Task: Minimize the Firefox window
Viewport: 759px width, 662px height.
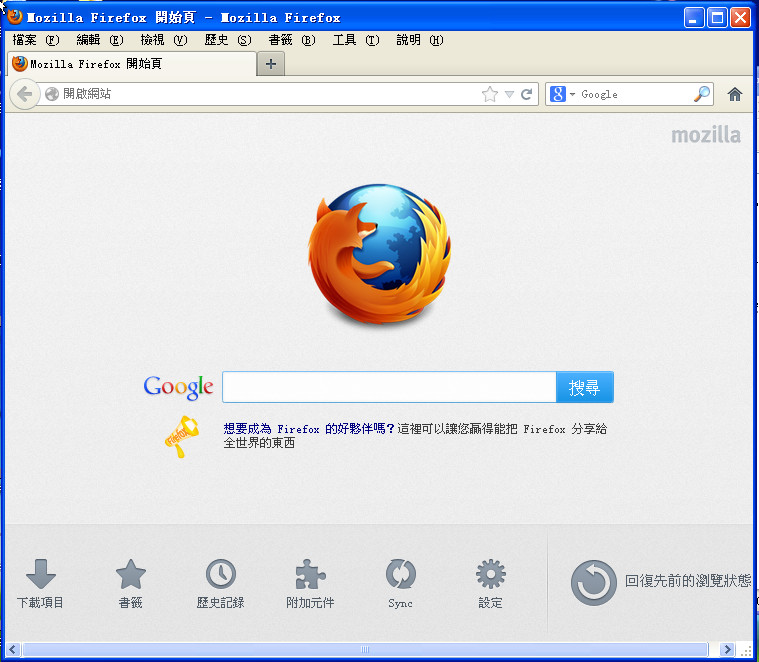Action: click(694, 18)
